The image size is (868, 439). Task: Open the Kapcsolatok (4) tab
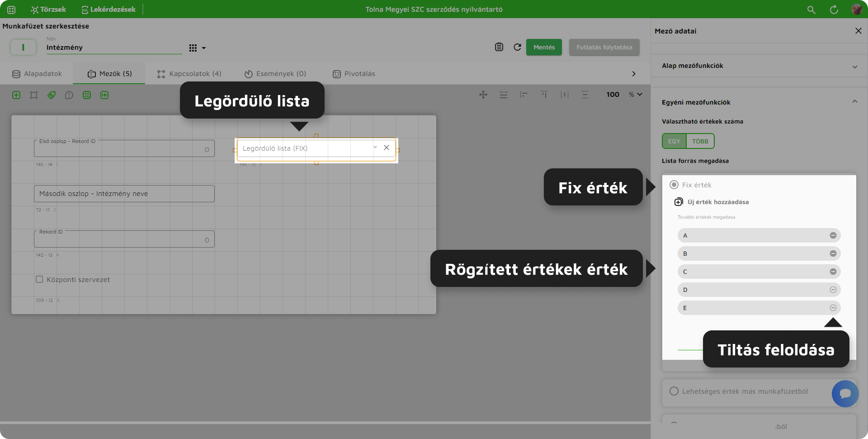tap(189, 74)
